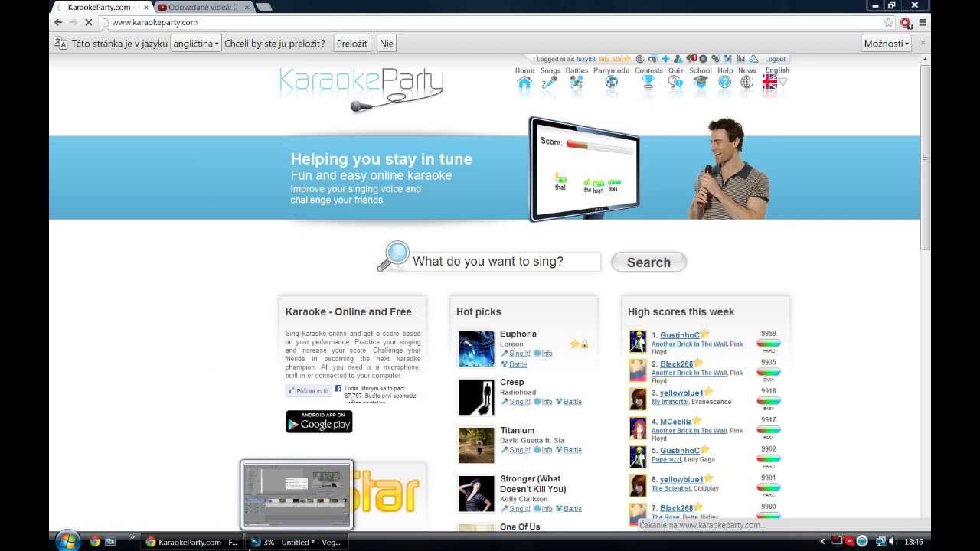
Task: Open the Chrome menu (three bars) icon
Action: [x=923, y=22]
